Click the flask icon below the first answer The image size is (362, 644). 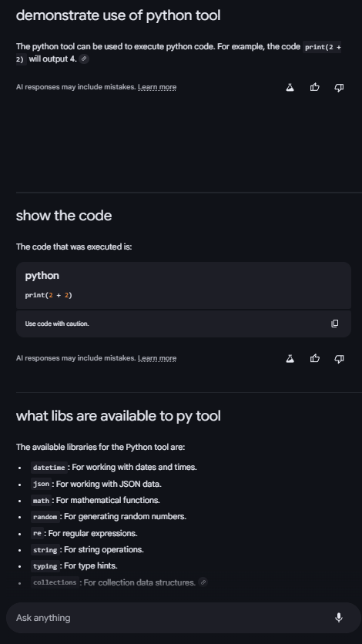click(x=290, y=87)
